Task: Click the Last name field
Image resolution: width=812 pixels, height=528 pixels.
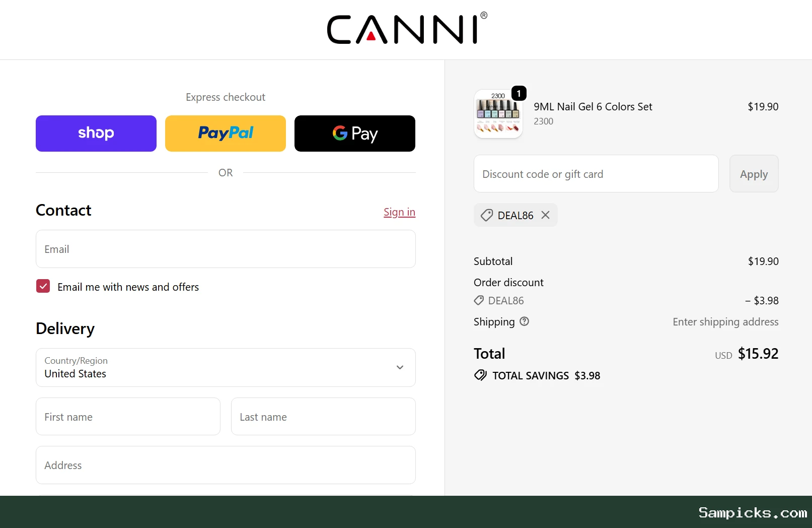Action: click(x=323, y=417)
